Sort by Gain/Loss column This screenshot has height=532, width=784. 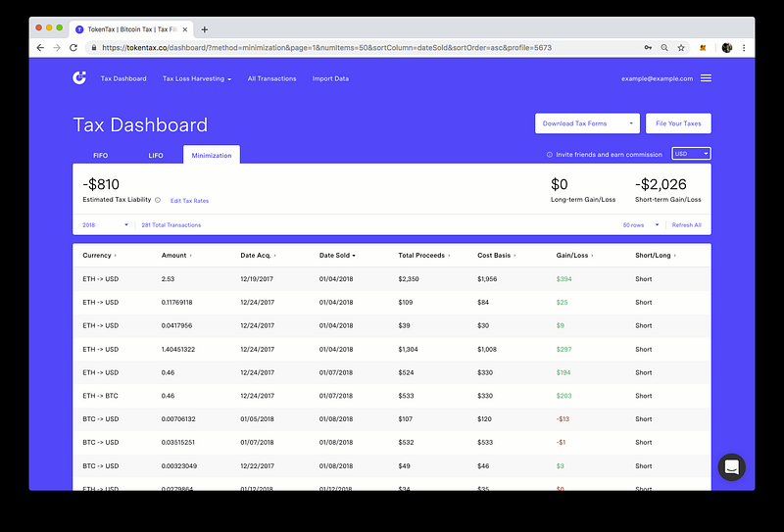click(574, 255)
